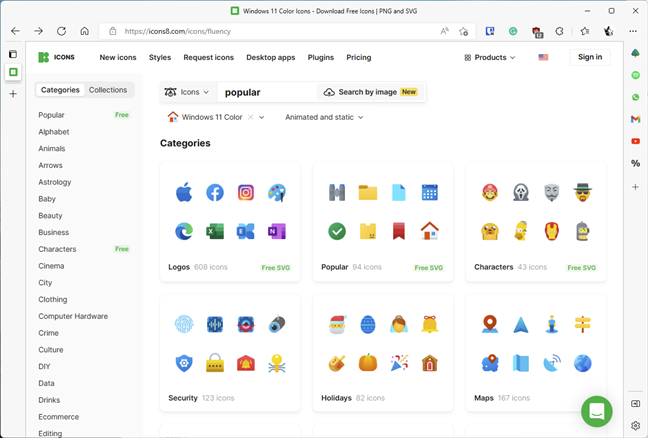Click the golden bell icon in Holidays
The width and height of the screenshot is (648, 438).
(430, 324)
